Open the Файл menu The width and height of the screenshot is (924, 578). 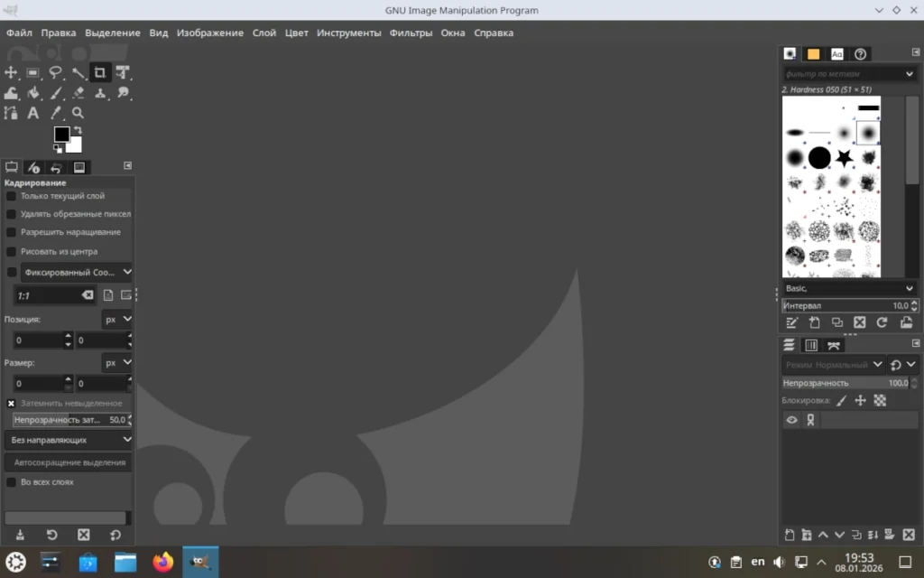point(19,33)
